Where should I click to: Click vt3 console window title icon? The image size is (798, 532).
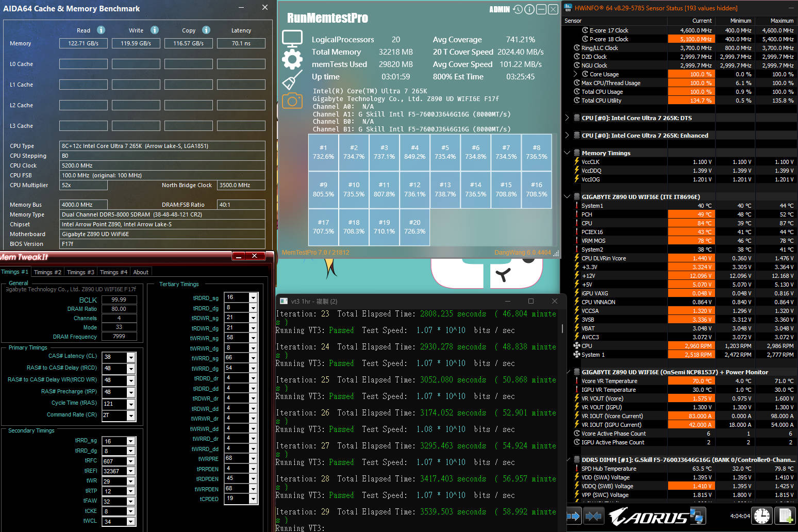(284, 301)
